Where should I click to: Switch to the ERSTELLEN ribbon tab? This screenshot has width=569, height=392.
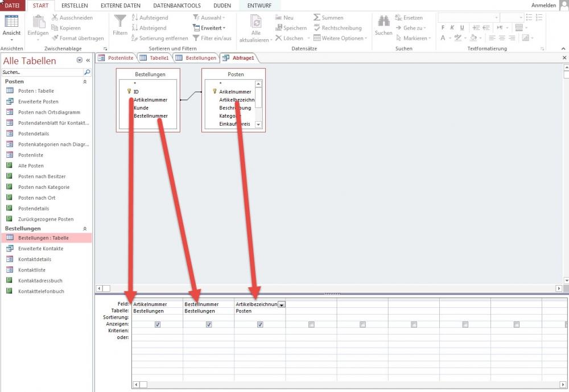click(x=75, y=6)
